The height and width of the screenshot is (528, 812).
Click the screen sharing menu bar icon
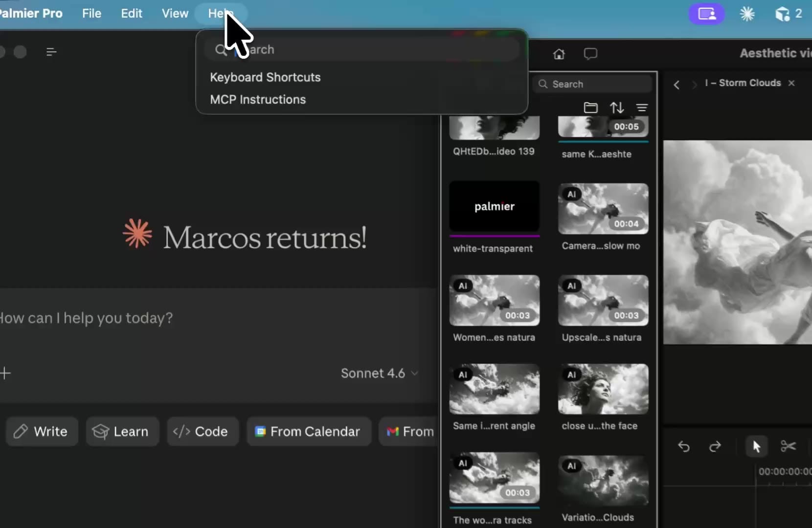point(707,14)
